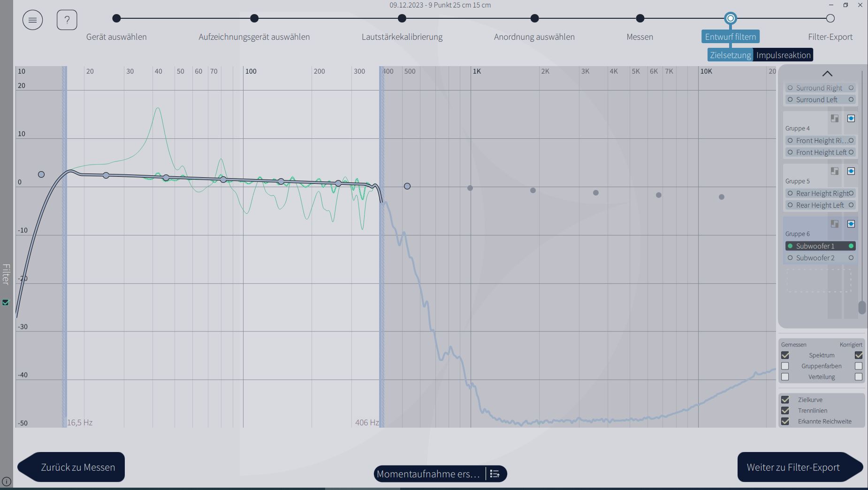Click the Anordnung auswählen step dot
The width and height of the screenshot is (868, 490).
click(534, 18)
